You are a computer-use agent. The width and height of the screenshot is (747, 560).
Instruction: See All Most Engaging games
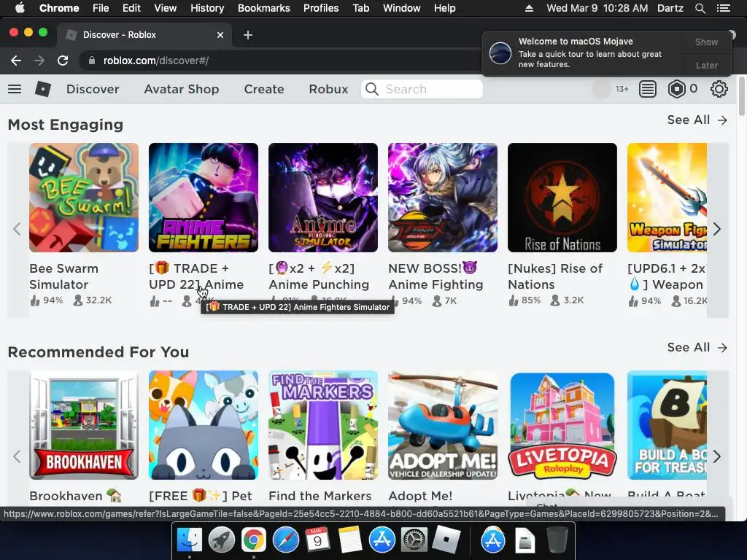[x=697, y=120]
